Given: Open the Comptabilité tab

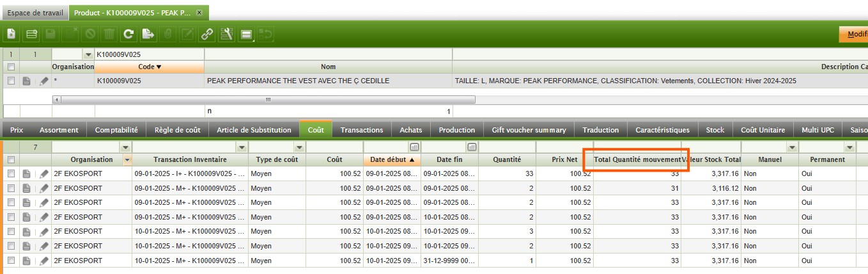Looking at the screenshot, I should point(117,130).
